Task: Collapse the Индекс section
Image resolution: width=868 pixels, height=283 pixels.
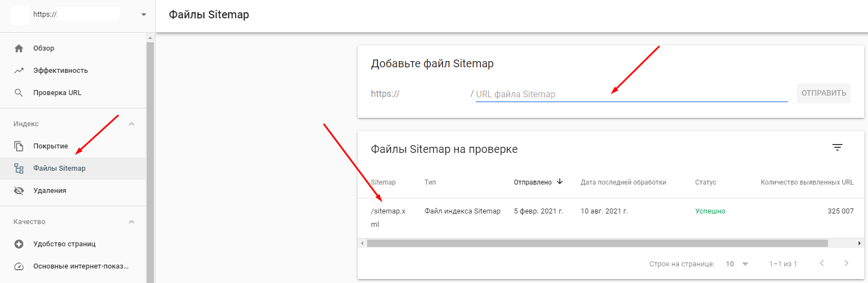Action: [x=132, y=124]
